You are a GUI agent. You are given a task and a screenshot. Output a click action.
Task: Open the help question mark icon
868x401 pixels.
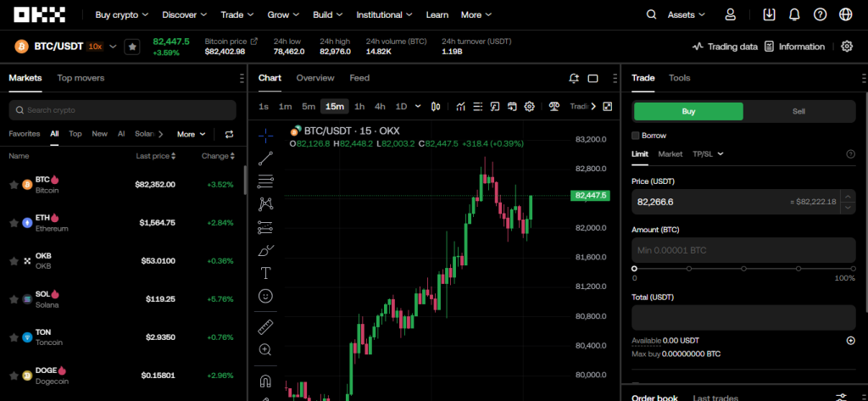(x=820, y=15)
